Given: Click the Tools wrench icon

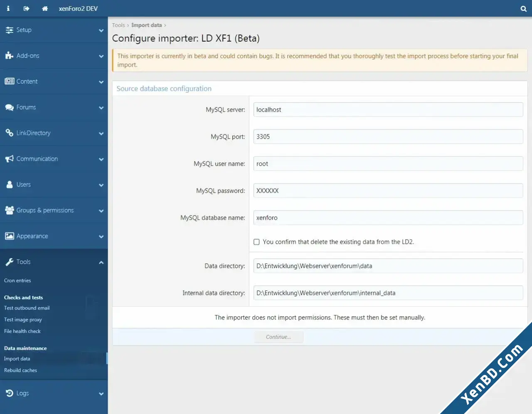Looking at the screenshot, I should [x=9, y=262].
